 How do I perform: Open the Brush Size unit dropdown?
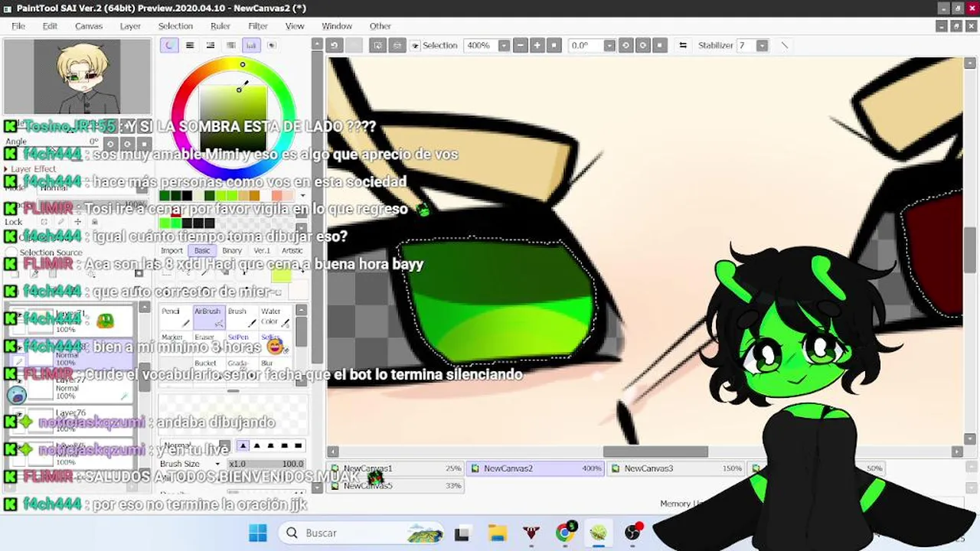click(x=217, y=464)
